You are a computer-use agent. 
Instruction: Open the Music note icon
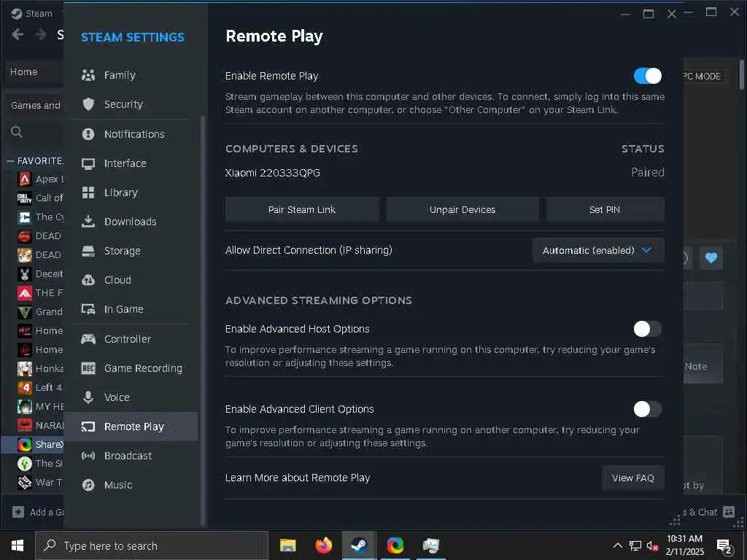pyautogui.click(x=88, y=485)
